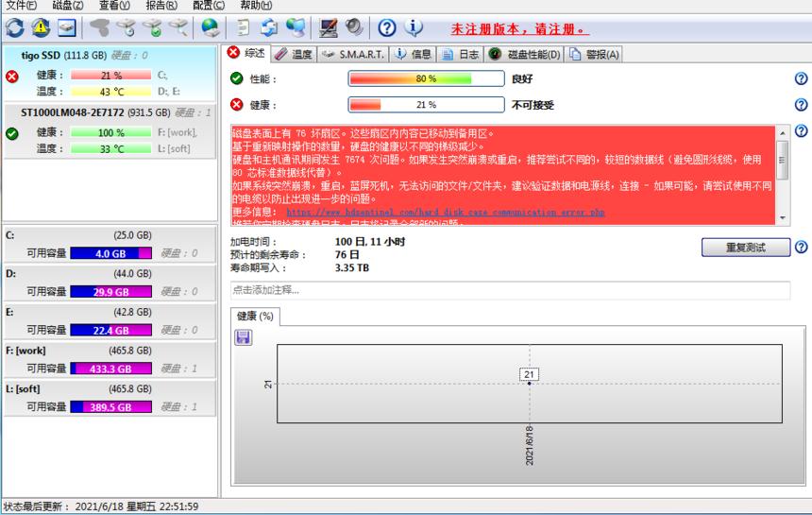Screen dimensions: 812x515
Task: Open the 配置(C) menu
Action: [x=209, y=5]
